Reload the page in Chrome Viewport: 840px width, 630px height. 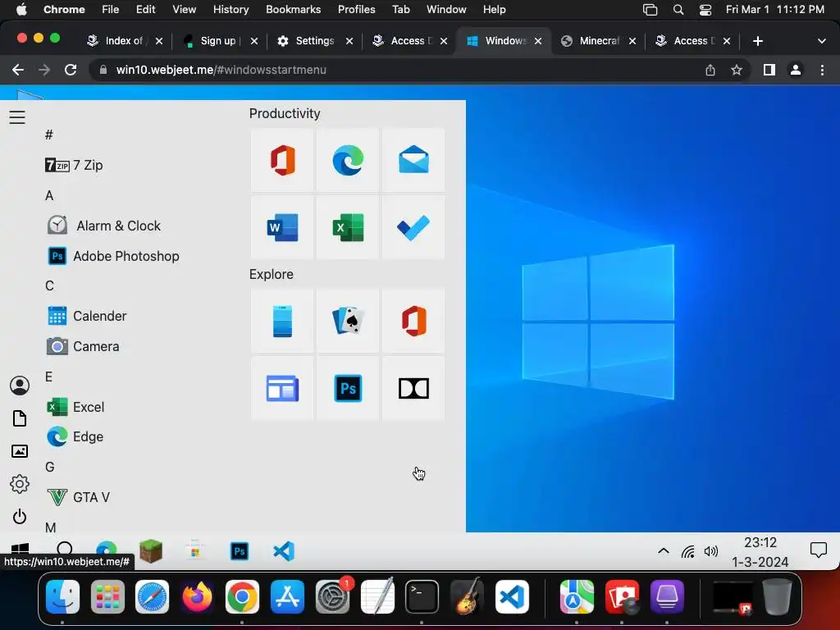tap(71, 70)
